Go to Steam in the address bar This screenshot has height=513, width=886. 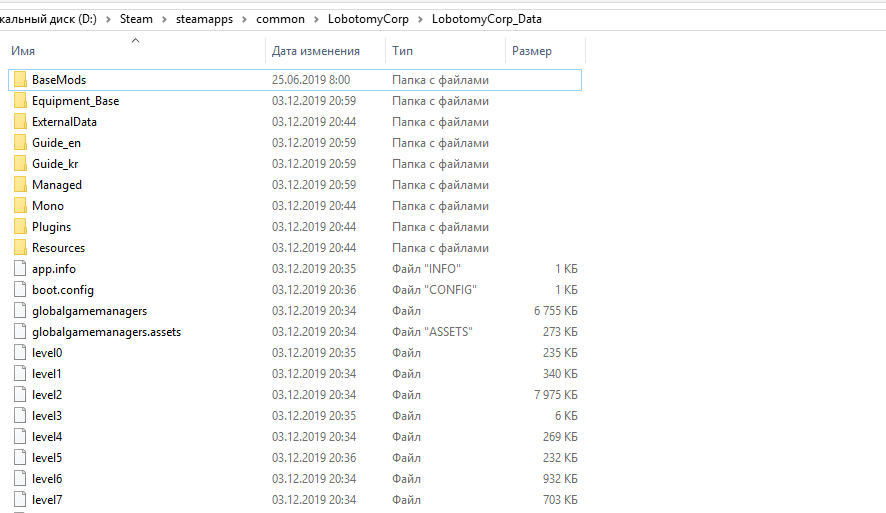[136, 19]
